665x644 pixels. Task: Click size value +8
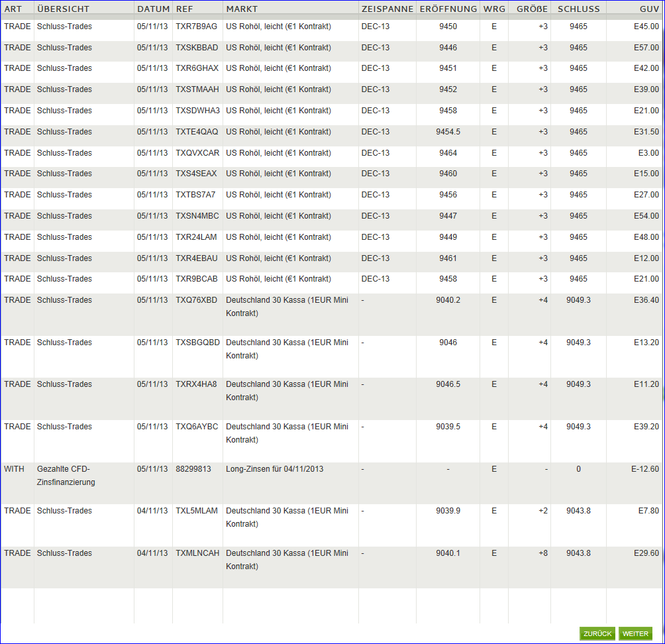(543, 553)
